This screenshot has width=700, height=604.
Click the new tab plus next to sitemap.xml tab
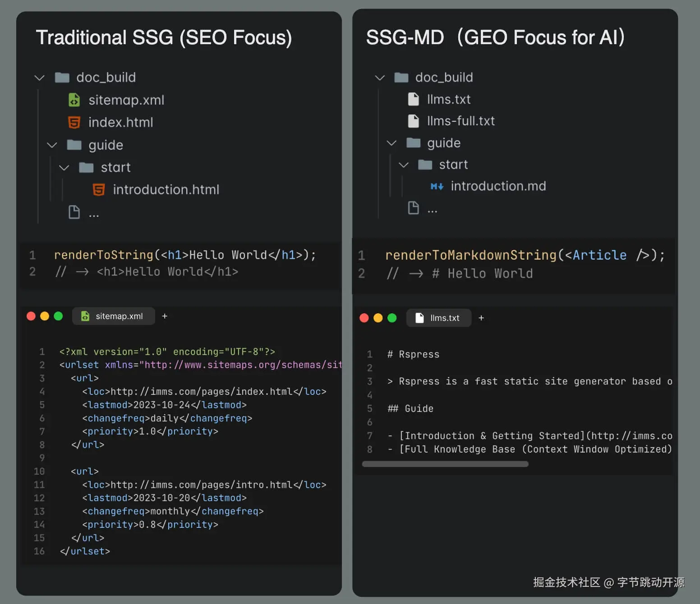point(165,316)
